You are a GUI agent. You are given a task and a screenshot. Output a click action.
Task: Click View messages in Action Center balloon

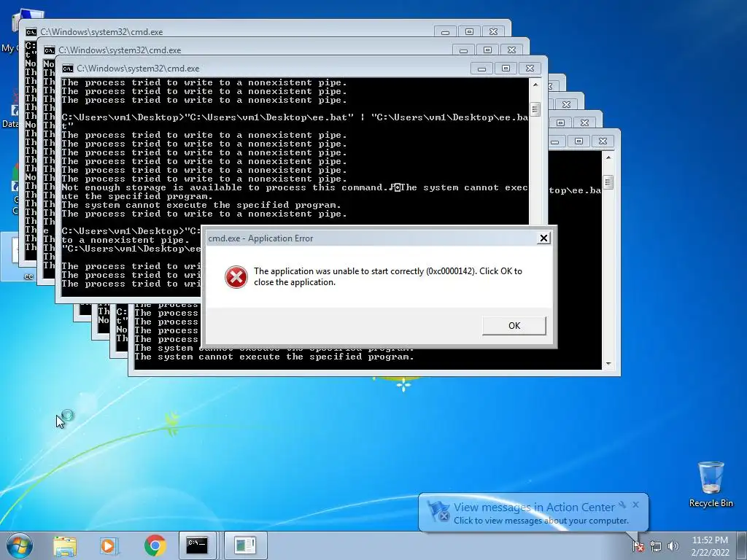[x=533, y=507]
